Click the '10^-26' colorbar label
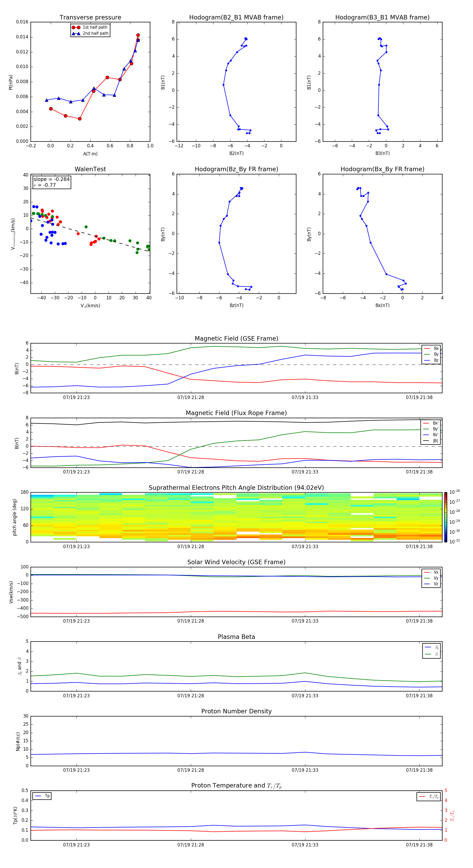 (x=455, y=492)
